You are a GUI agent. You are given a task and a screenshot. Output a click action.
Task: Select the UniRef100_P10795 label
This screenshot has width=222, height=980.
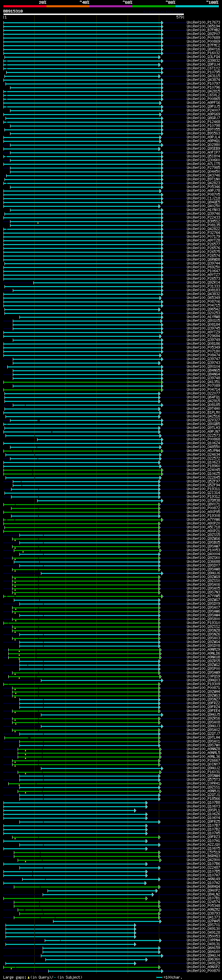pyautogui.click(x=203, y=72)
